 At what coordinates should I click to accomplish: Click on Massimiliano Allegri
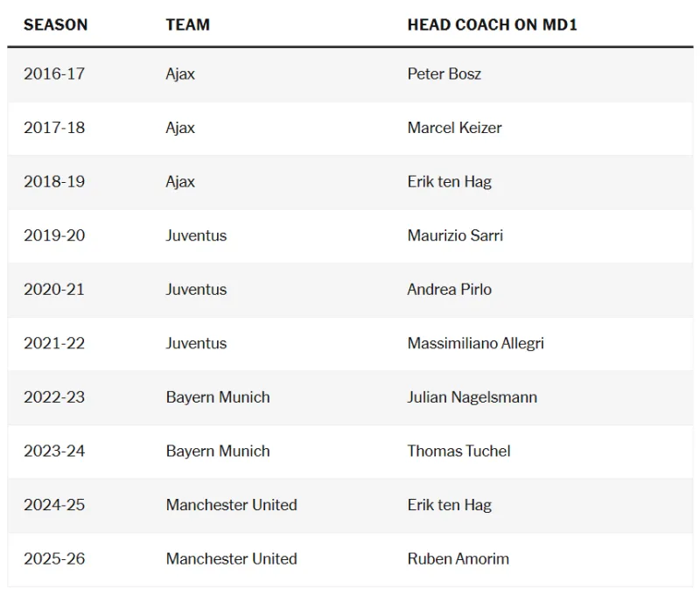click(x=475, y=343)
